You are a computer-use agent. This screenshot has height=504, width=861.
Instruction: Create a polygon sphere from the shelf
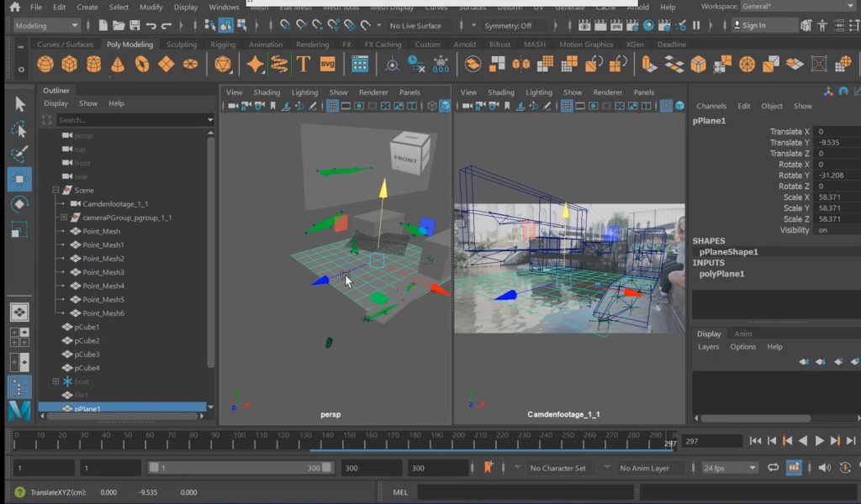45,64
